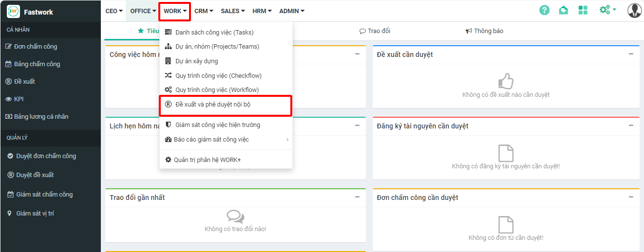Collapse the Đề xuất cần duyệt panel
644x252 pixels.
point(631,54)
